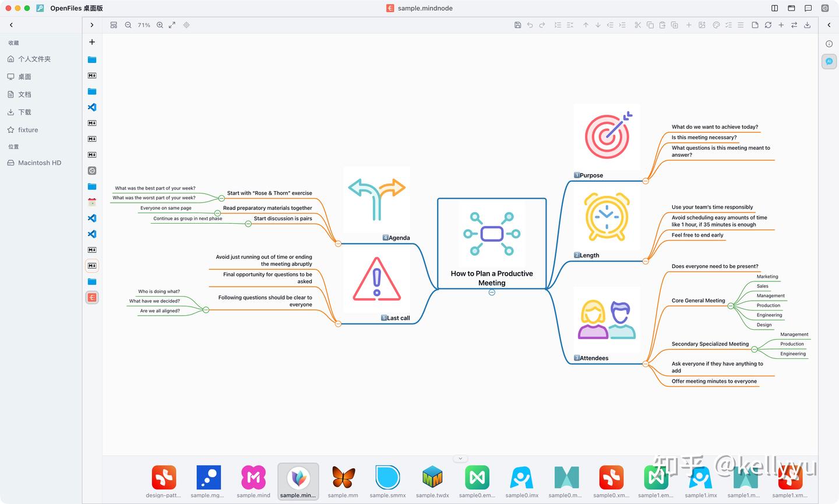Click the info icon in the right panel
839x504 pixels.
pos(829,44)
